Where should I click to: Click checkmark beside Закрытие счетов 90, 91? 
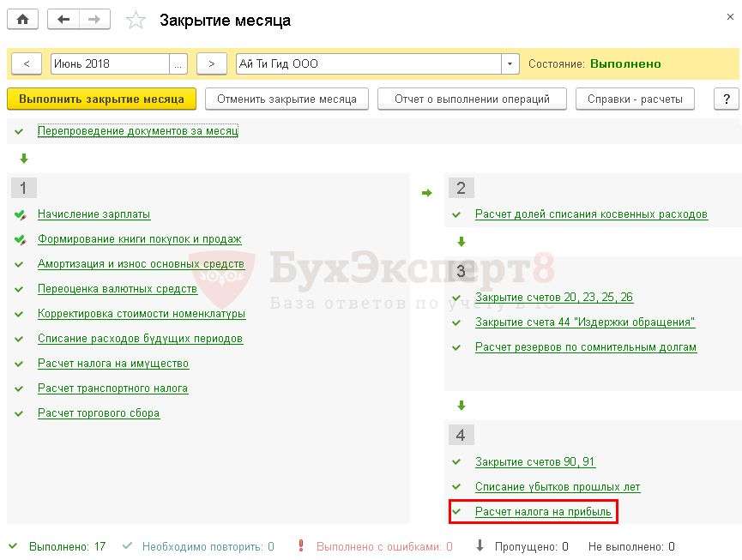tap(456, 462)
